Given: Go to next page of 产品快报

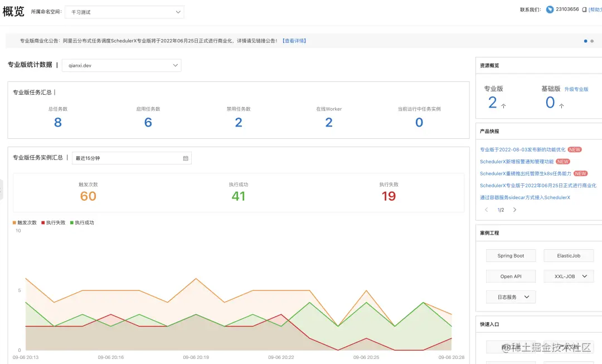Looking at the screenshot, I should pos(515,210).
